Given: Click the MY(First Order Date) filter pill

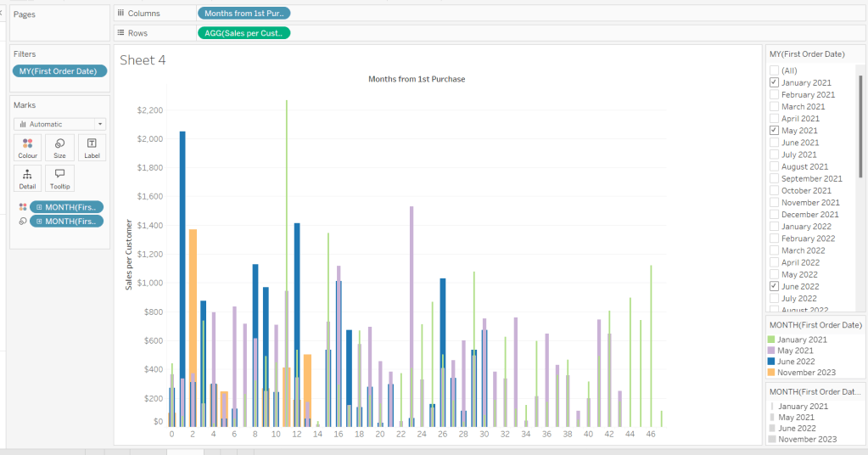Looking at the screenshot, I should pos(59,71).
